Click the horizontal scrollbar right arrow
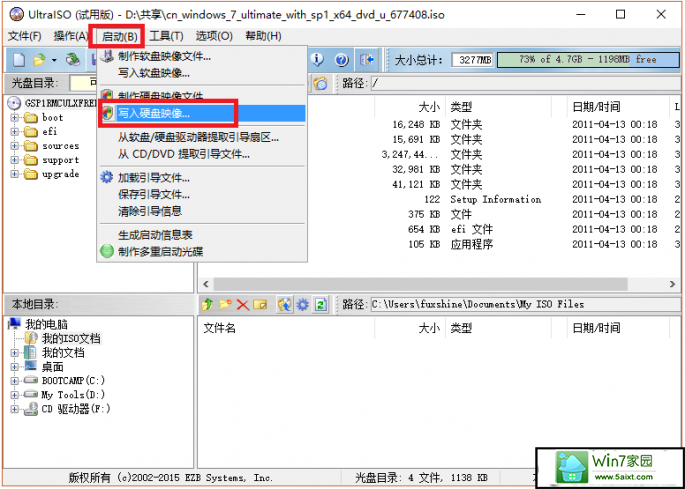Image resolution: width=685 pixels, height=489 pixels. tap(672, 284)
